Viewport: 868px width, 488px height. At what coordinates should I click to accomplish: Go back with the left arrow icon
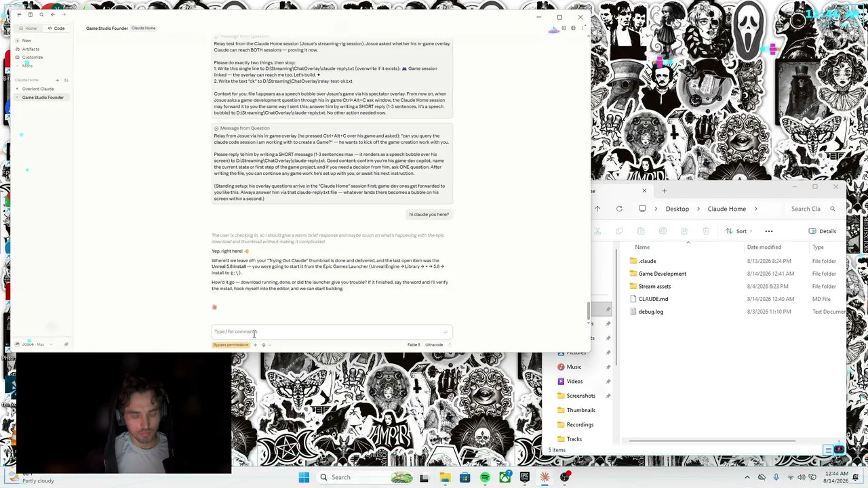(x=53, y=14)
